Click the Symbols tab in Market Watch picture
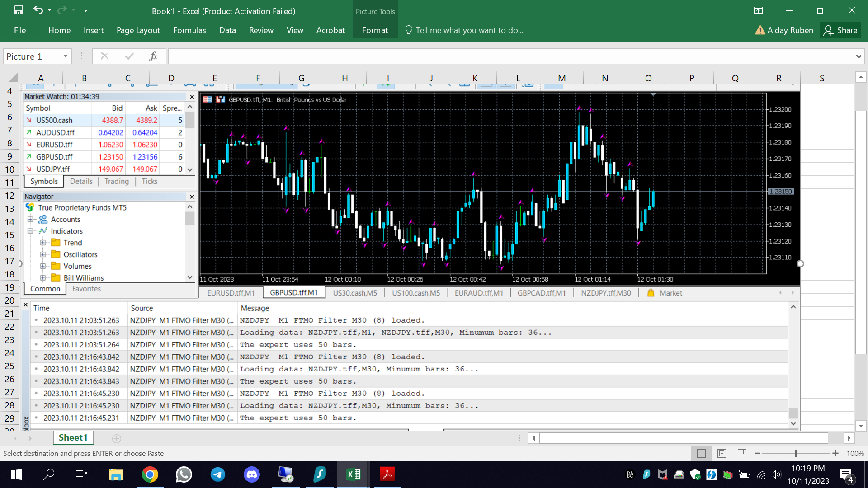 (x=44, y=181)
